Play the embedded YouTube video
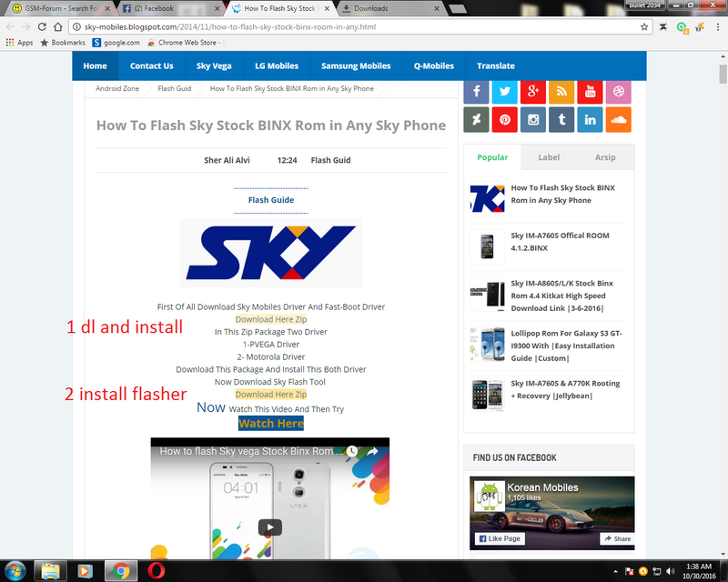This screenshot has height=582, width=728. click(269, 527)
